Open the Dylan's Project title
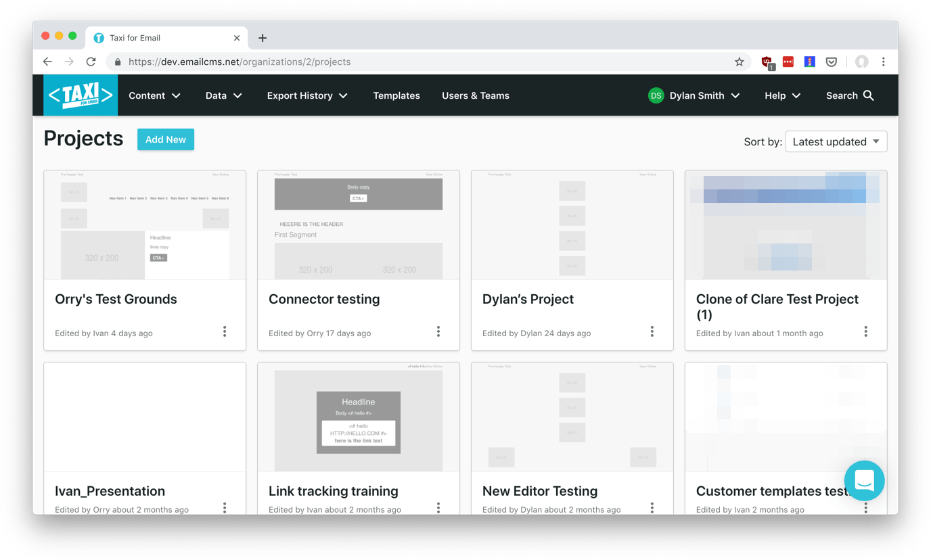The image size is (931, 560). point(528,299)
